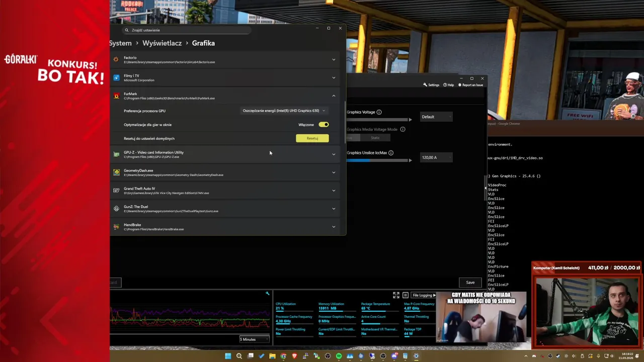Viewport: 644px width, 362px height.
Task: Expand the GunZ: The Duel chevron
Action: pos(334,209)
